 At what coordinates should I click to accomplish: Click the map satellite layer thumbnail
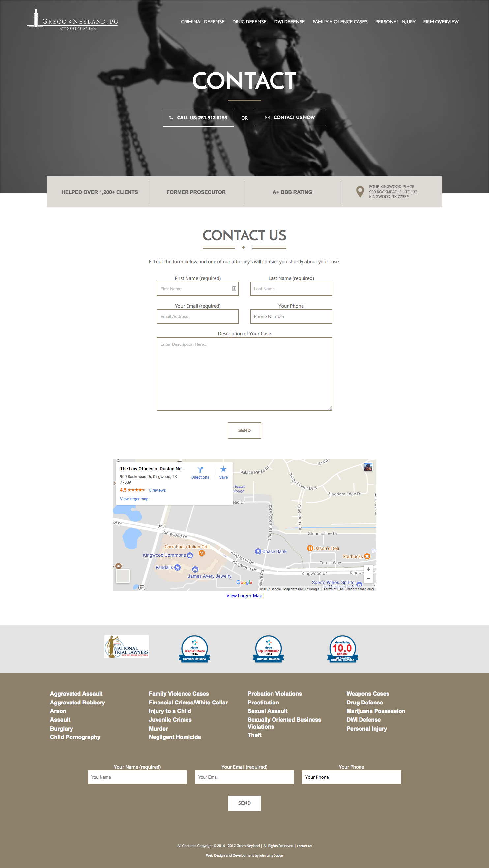(x=123, y=576)
